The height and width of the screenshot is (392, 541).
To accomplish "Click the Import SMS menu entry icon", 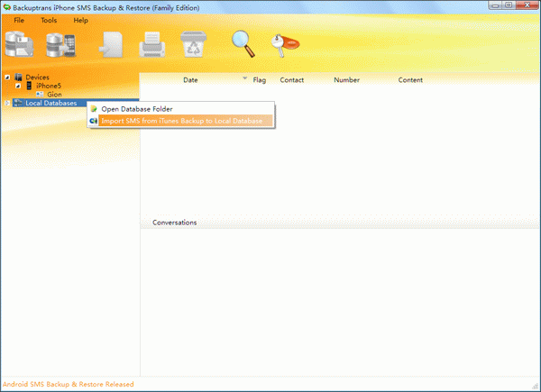I will click(x=94, y=121).
